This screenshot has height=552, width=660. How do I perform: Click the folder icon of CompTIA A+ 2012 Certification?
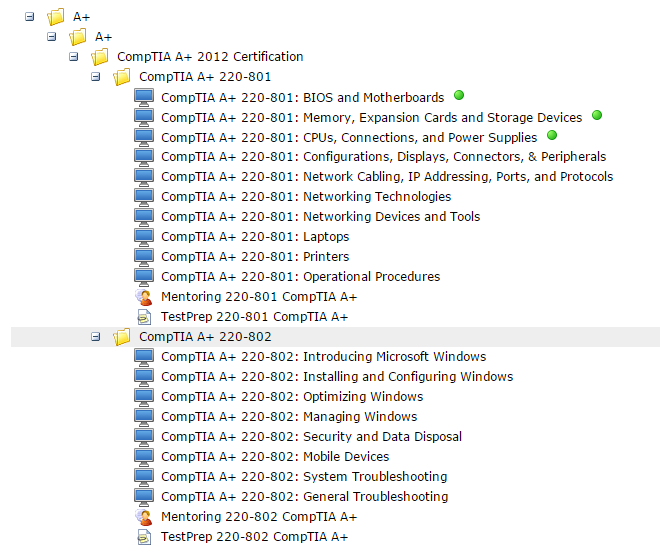100,56
